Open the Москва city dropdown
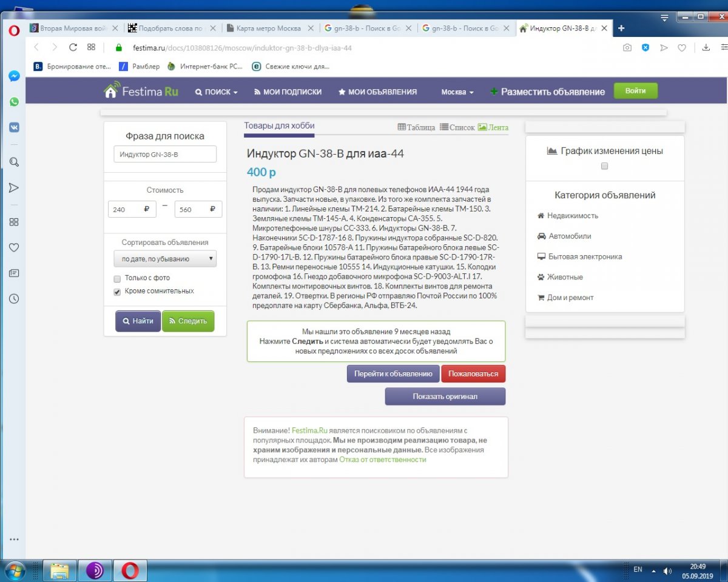This screenshot has height=582, width=728. pyautogui.click(x=457, y=92)
